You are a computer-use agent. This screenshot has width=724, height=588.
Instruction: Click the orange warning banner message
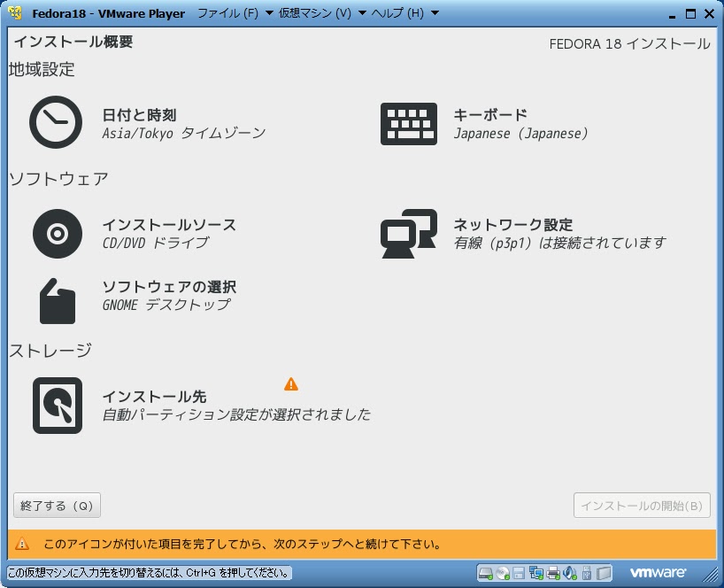[x=242, y=544]
